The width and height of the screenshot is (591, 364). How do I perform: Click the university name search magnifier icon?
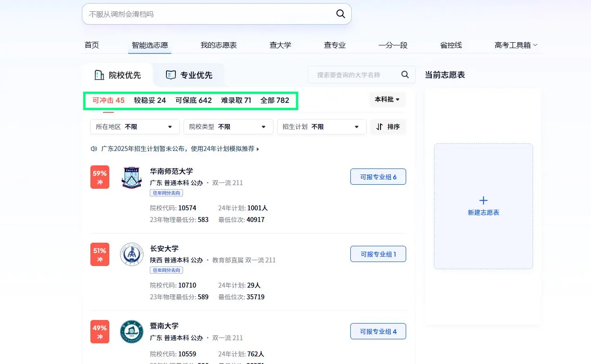(x=405, y=75)
